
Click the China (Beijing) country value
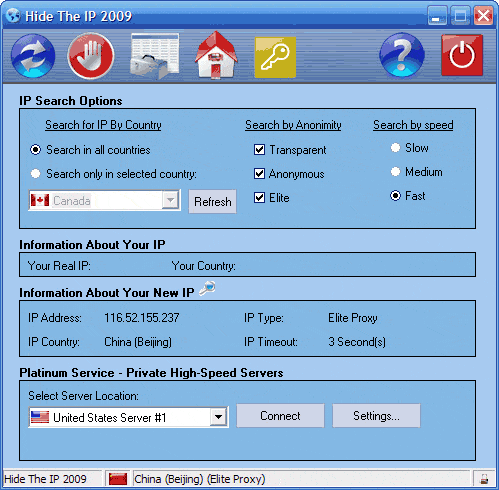tap(138, 342)
